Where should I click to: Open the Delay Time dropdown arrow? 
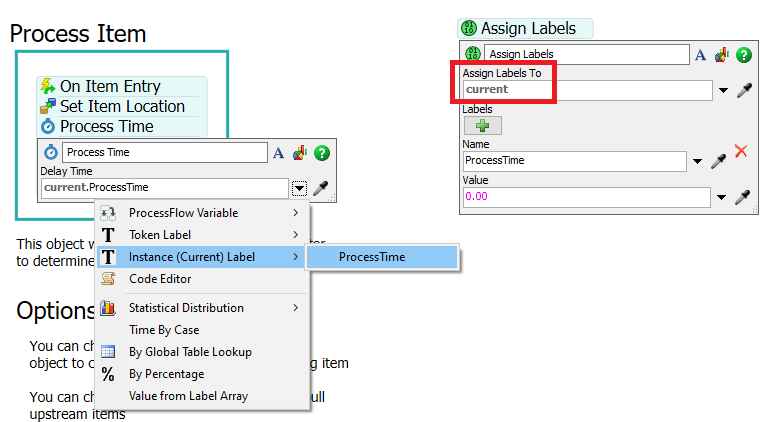[x=299, y=188]
